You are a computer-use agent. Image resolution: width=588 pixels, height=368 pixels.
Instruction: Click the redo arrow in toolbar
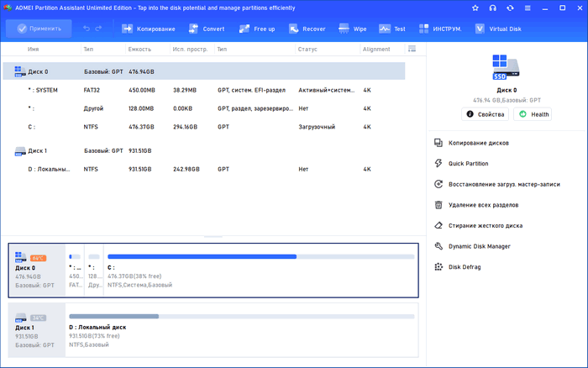point(100,29)
